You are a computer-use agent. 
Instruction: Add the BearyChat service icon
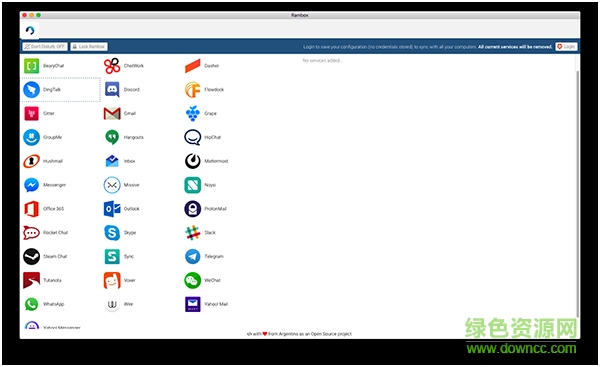pyautogui.click(x=31, y=66)
